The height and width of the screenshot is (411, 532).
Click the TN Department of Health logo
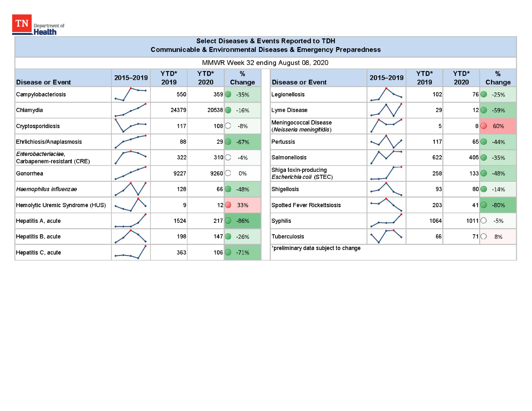[x=38, y=25]
